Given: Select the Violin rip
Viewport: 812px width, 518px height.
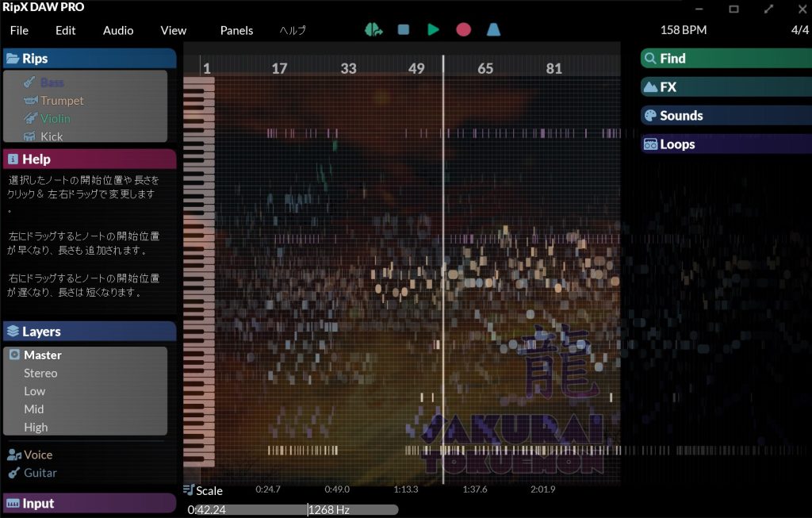Looking at the screenshot, I should (x=55, y=119).
